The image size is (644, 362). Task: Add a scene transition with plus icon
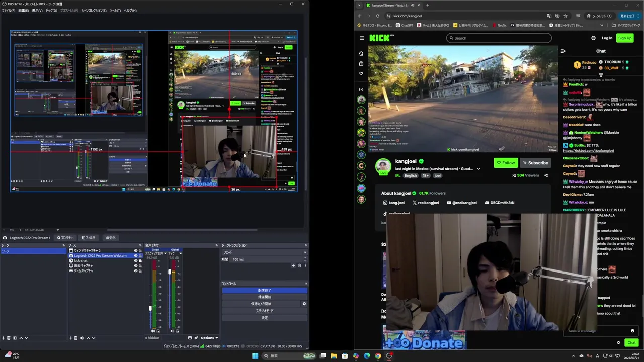(293, 265)
